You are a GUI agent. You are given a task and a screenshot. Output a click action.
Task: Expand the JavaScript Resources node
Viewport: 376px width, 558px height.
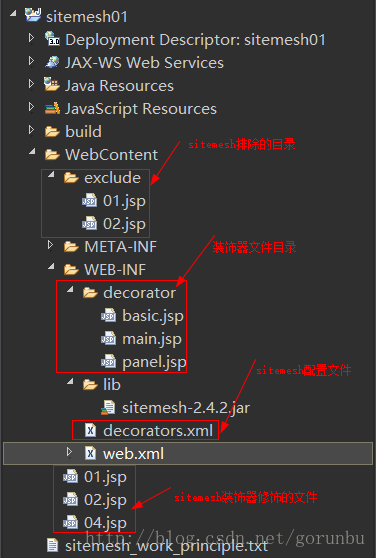click(x=31, y=107)
